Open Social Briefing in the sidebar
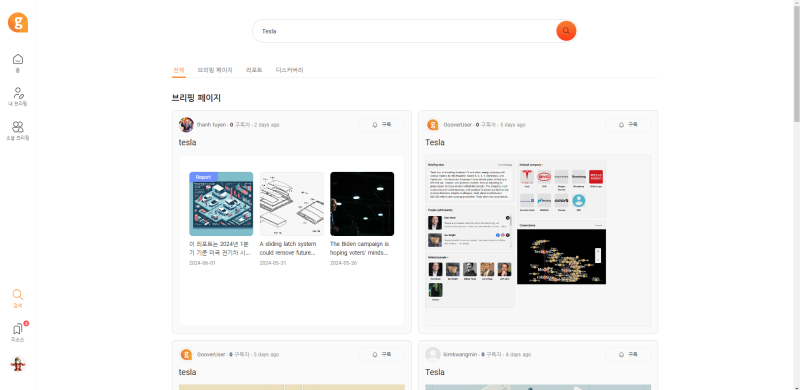Image resolution: width=800 pixels, height=390 pixels. click(18, 131)
